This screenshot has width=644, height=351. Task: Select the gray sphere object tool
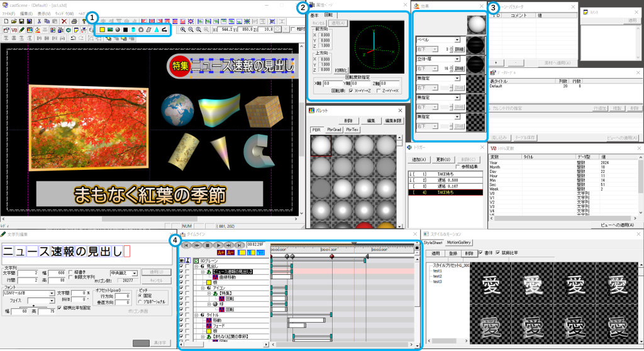[x=118, y=30]
